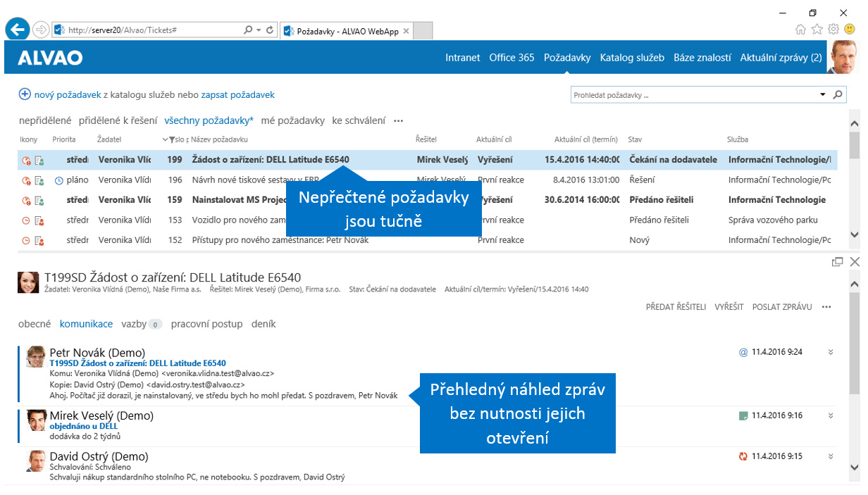The height and width of the screenshot is (495, 868).
Task: Close the ticket detail pane
Action: (855, 262)
